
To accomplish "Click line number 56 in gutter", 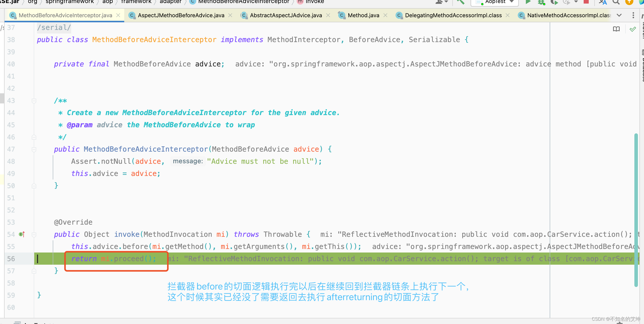I will point(11,259).
